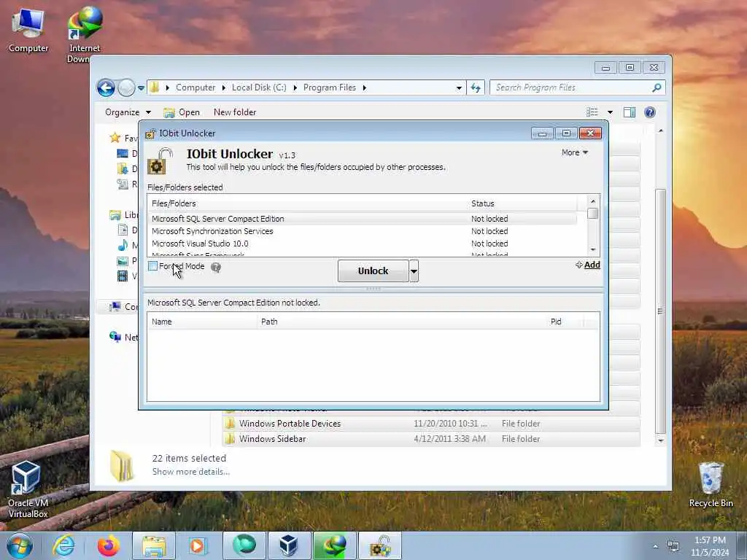
Task: Click Computer in the Explorer address bar
Action: [196, 87]
